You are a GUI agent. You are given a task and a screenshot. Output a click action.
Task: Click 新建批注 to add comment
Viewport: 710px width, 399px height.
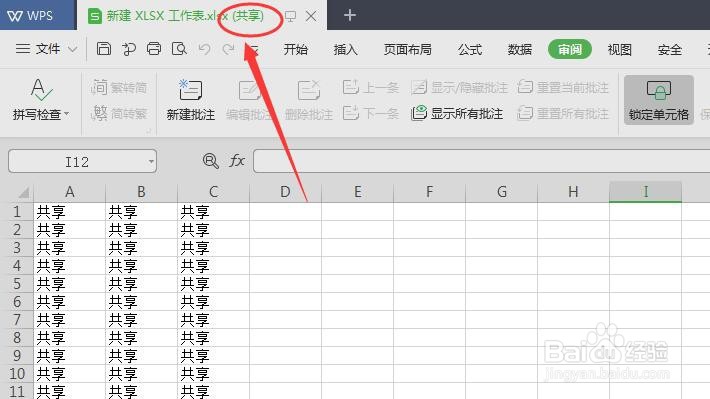point(191,100)
